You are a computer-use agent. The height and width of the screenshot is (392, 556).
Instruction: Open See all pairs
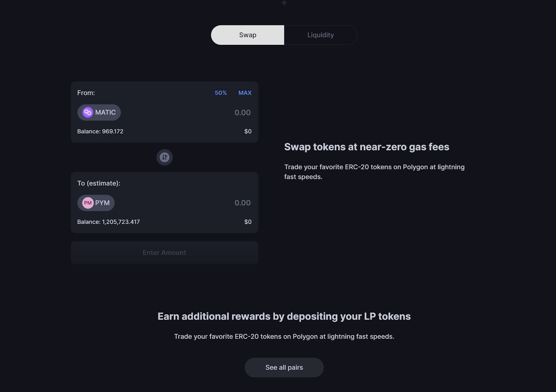point(284,367)
